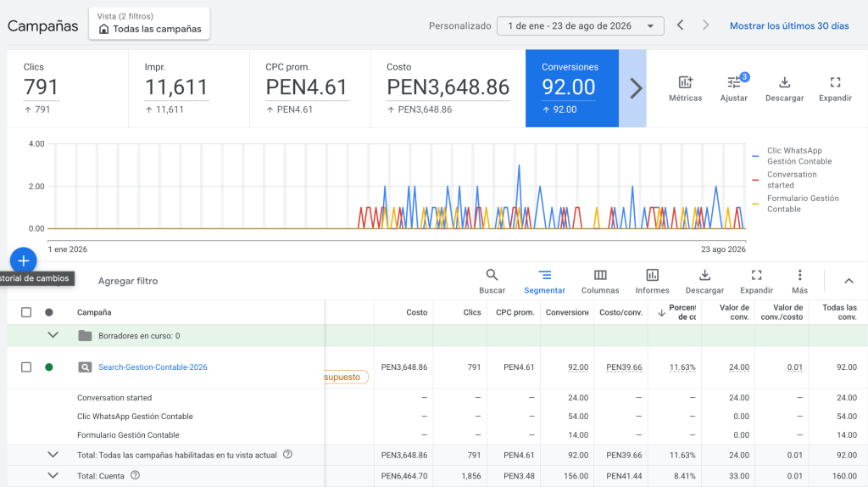The width and height of the screenshot is (868, 487).
Task: Sort by CPC prom. column header
Action: pos(515,312)
